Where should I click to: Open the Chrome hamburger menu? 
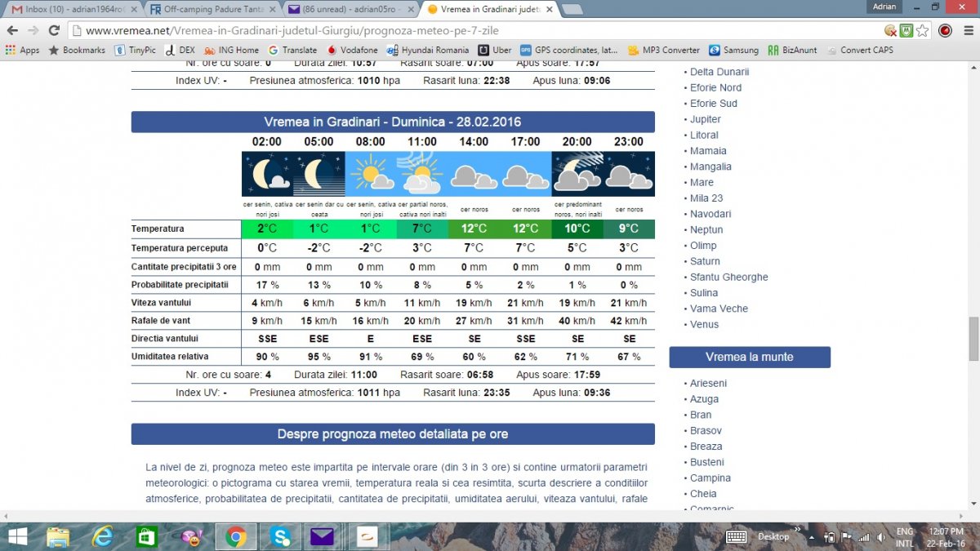pyautogui.click(x=966, y=30)
